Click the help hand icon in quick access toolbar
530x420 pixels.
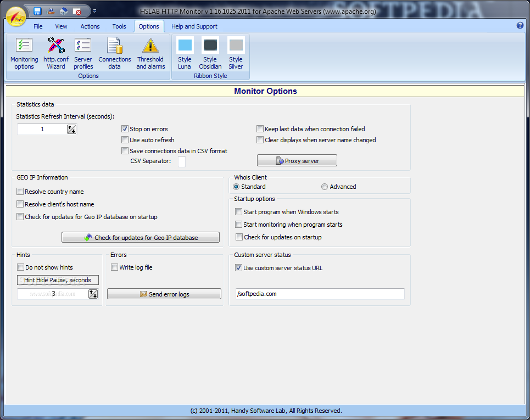[51, 11]
